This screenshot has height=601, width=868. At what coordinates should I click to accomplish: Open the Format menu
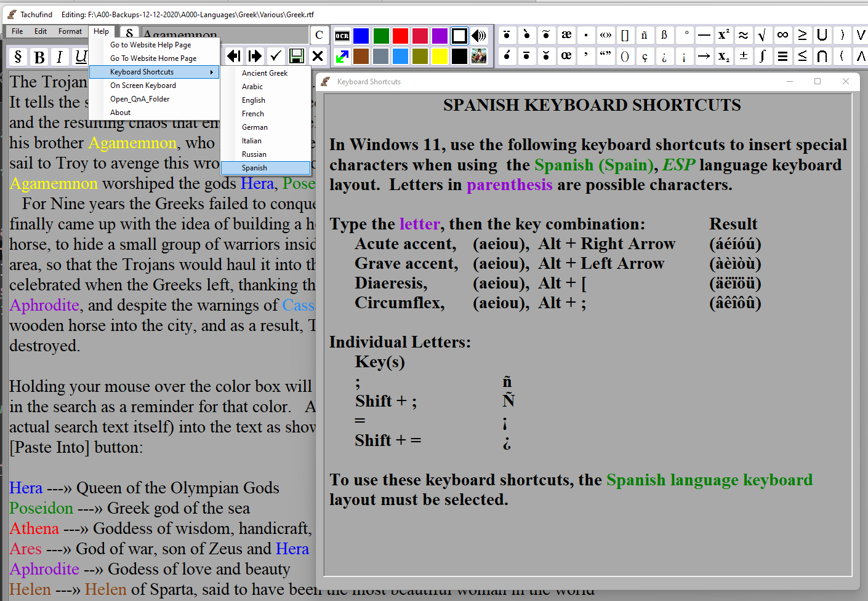pos(70,31)
